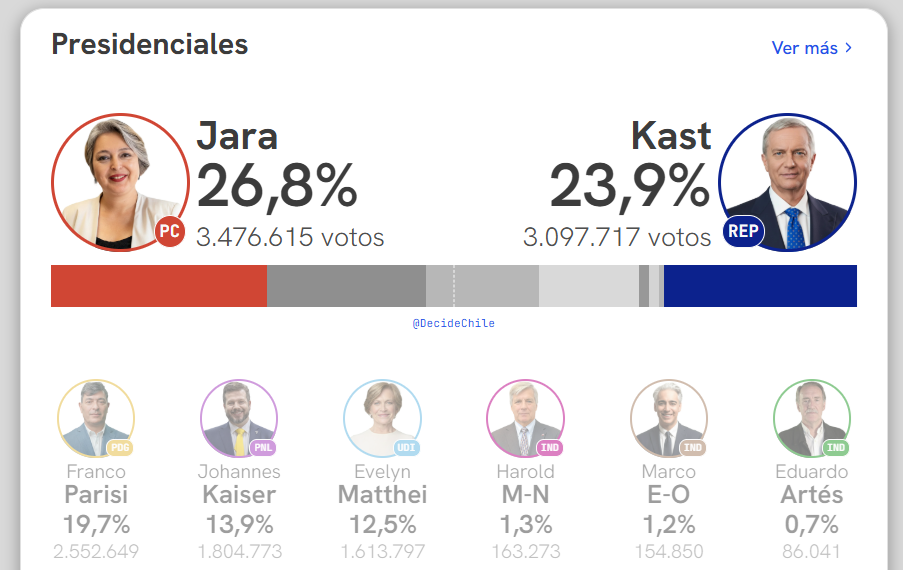Click Johannes Kaiser's name label
The width and height of the screenshot is (903, 570).
(x=239, y=483)
